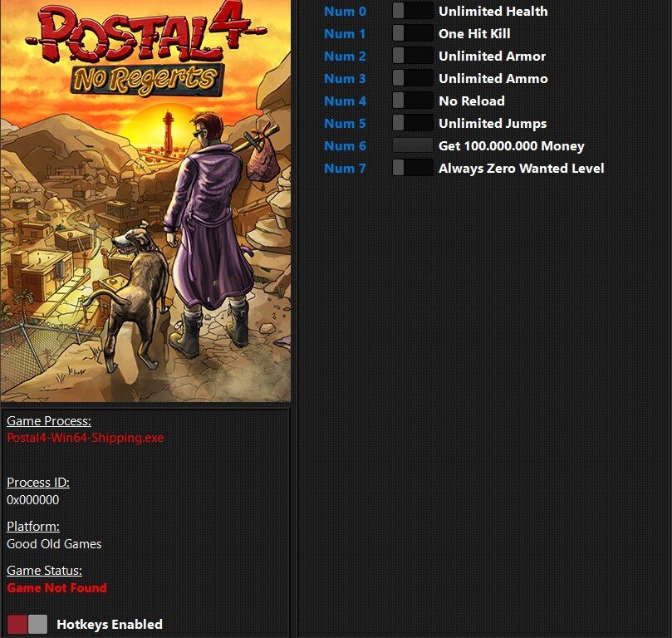Screen dimensions: 672x638
Task: Click the Platform heading
Action: tap(33, 527)
